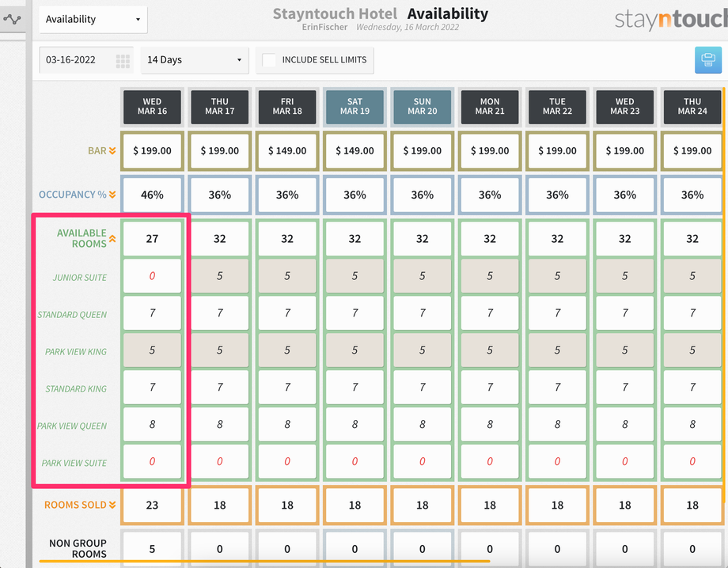Collapse the Available Rooms section
This screenshot has height=568, width=728.
(112, 239)
